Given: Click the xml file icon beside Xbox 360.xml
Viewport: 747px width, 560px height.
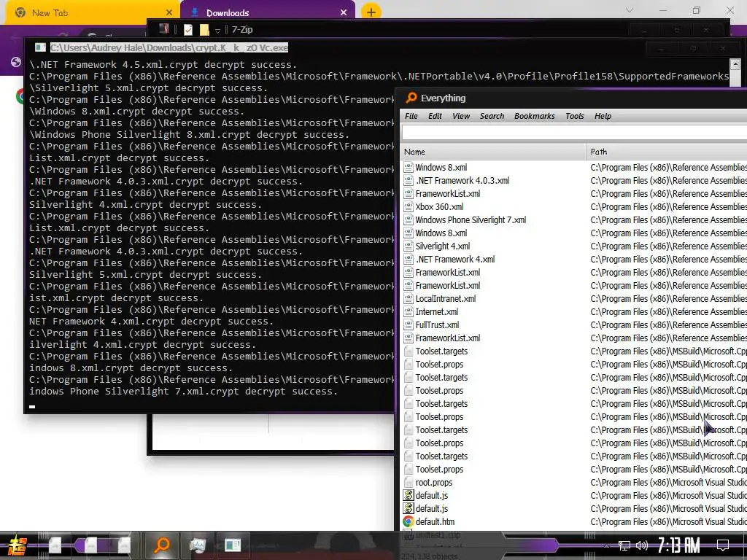Looking at the screenshot, I should pos(409,206).
